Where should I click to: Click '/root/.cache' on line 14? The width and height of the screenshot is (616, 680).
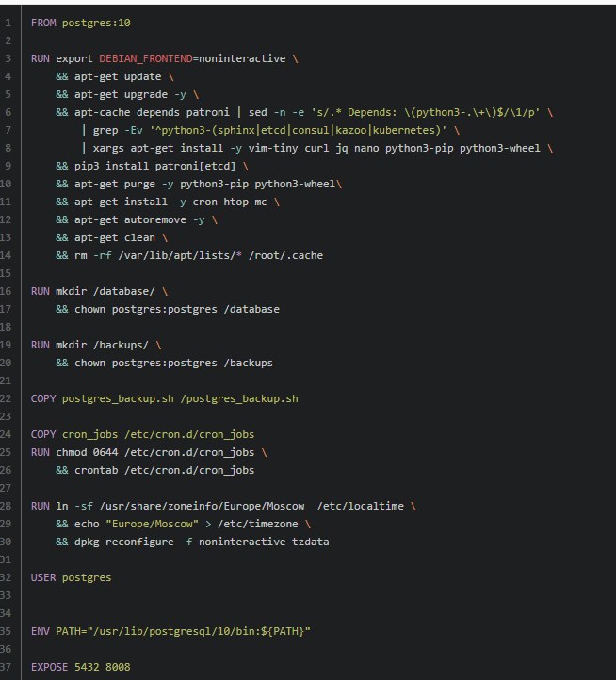(285, 255)
